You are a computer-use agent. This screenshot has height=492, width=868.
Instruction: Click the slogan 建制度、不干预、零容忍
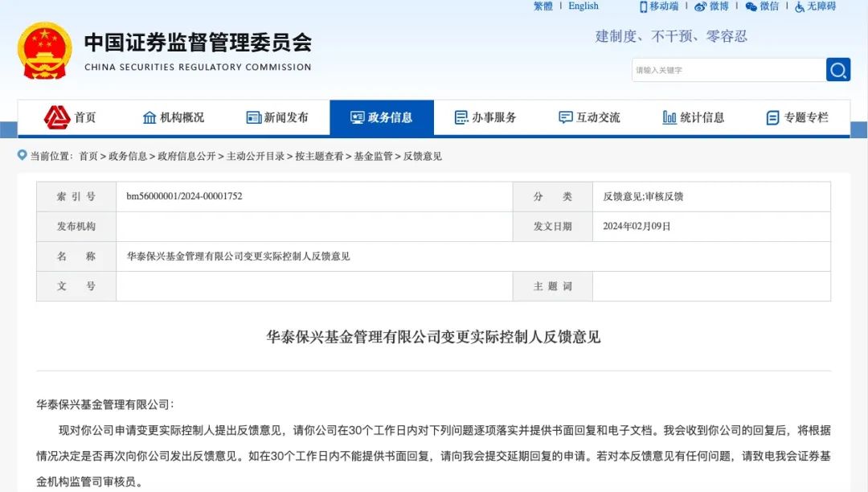coord(671,36)
